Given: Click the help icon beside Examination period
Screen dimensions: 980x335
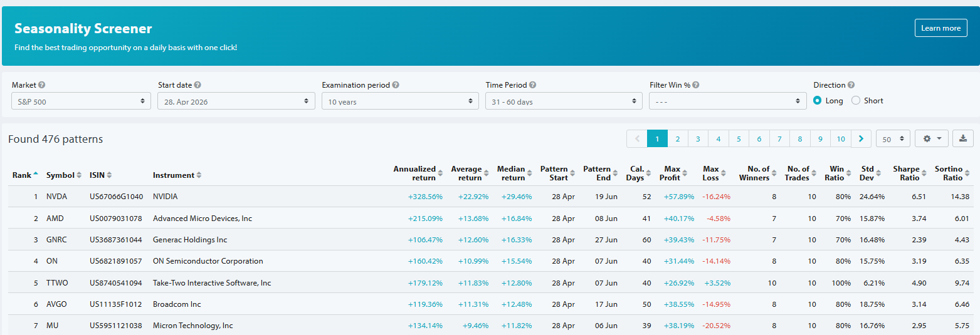Looking at the screenshot, I should (x=396, y=85).
